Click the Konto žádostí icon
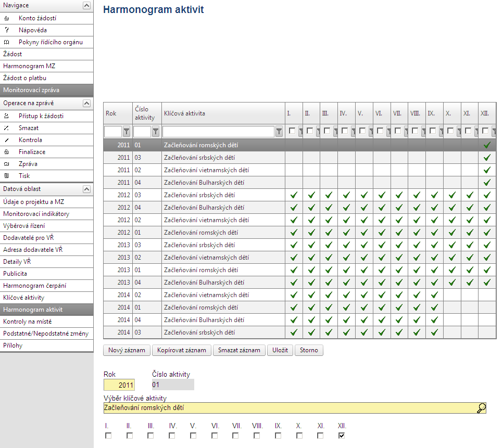The image size is (503, 448). (6, 18)
